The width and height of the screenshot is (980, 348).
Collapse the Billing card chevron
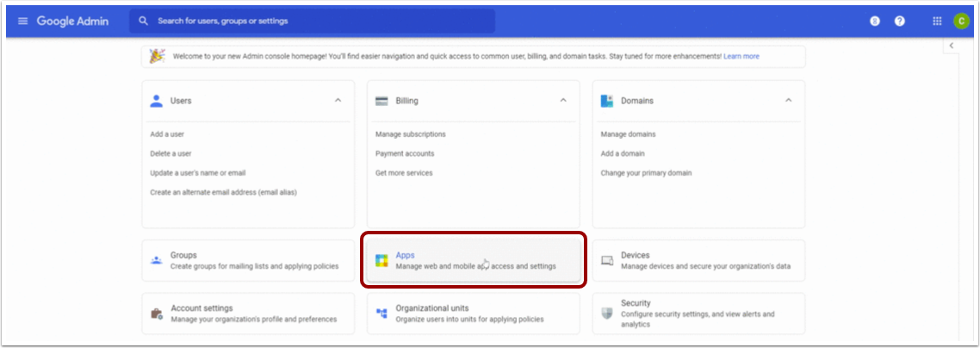point(563,101)
